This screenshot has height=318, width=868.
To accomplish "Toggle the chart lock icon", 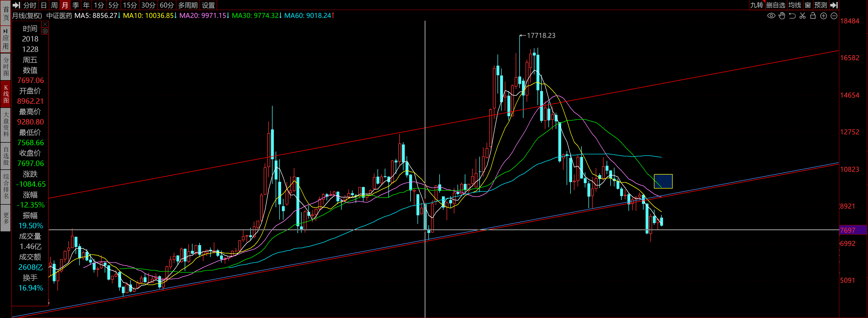I will [x=813, y=16].
